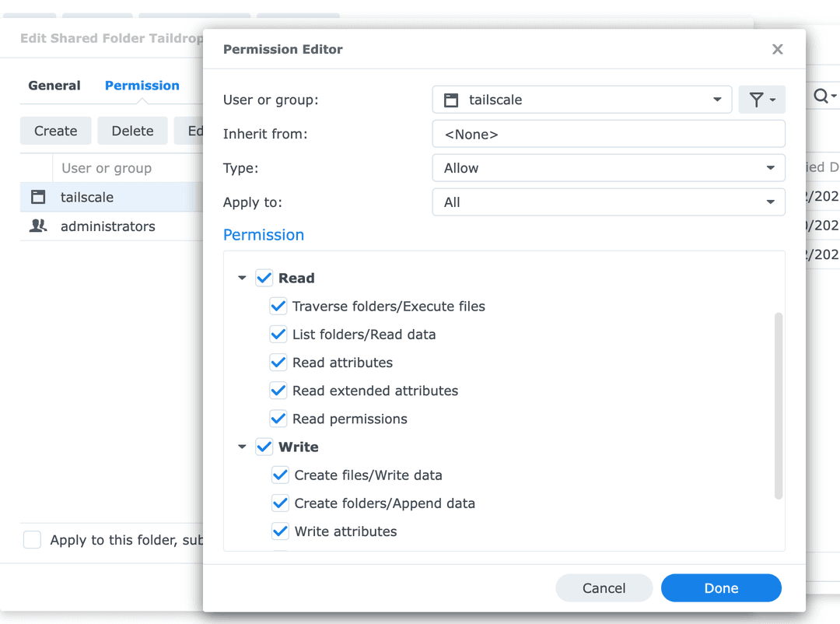The width and height of the screenshot is (840, 624).
Task: Uncheck the Read permission checkbox
Action: [x=264, y=278]
